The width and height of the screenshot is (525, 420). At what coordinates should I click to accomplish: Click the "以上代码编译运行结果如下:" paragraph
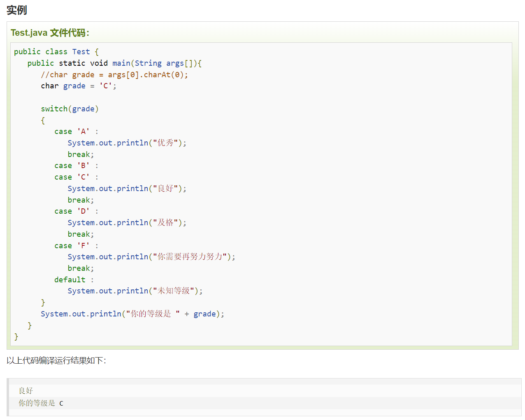coord(56,361)
